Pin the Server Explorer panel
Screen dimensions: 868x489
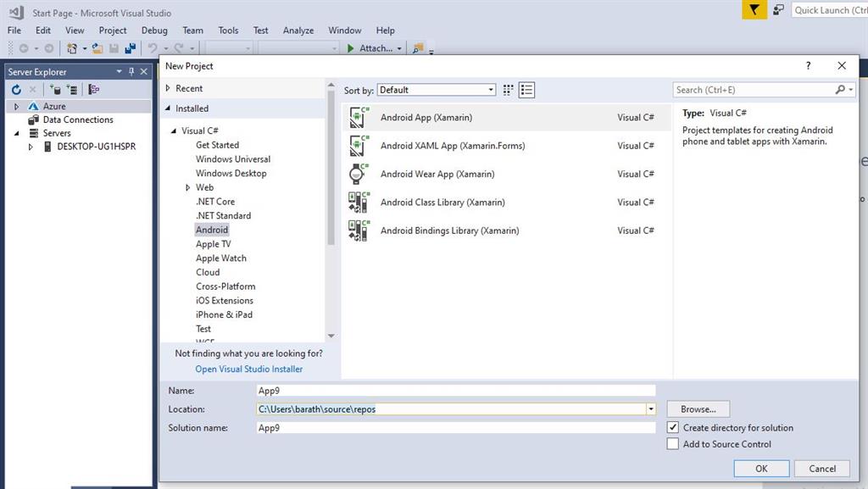coord(131,72)
